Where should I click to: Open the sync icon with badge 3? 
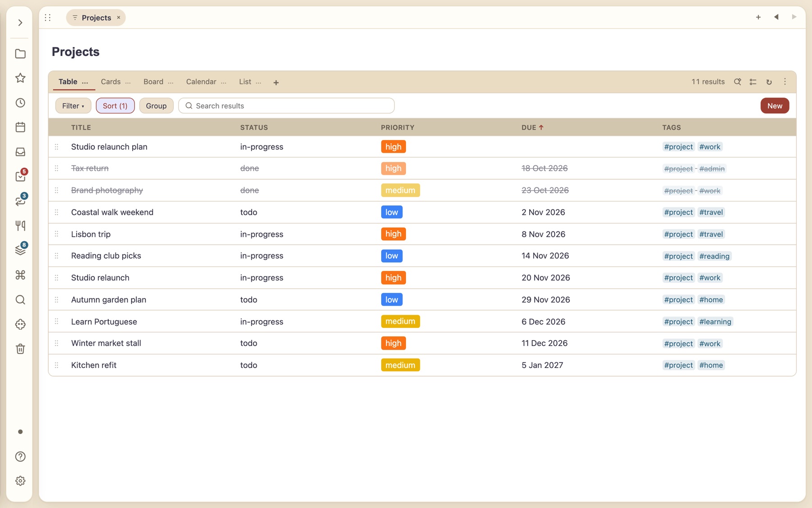pyautogui.click(x=20, y=201)
